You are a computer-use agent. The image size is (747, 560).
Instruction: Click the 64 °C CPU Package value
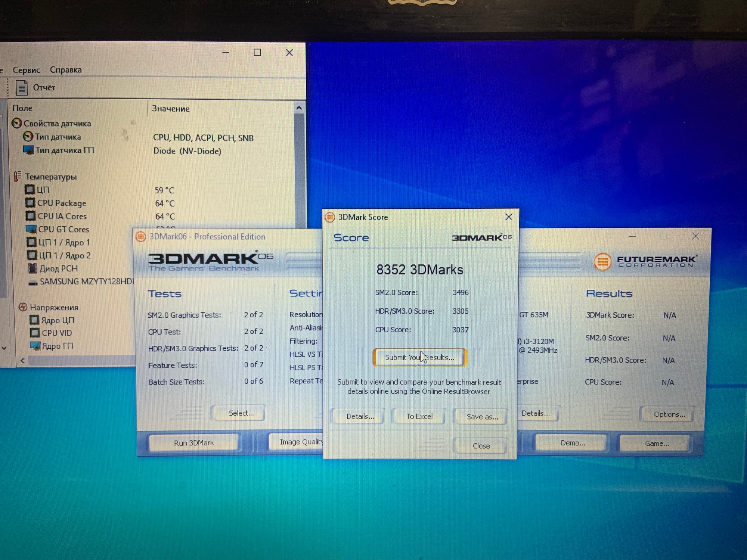165,203
